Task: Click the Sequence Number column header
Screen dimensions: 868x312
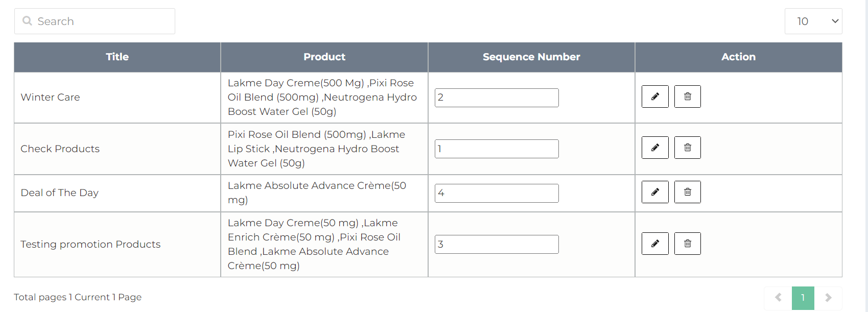Action: click(x=531, y=57)
